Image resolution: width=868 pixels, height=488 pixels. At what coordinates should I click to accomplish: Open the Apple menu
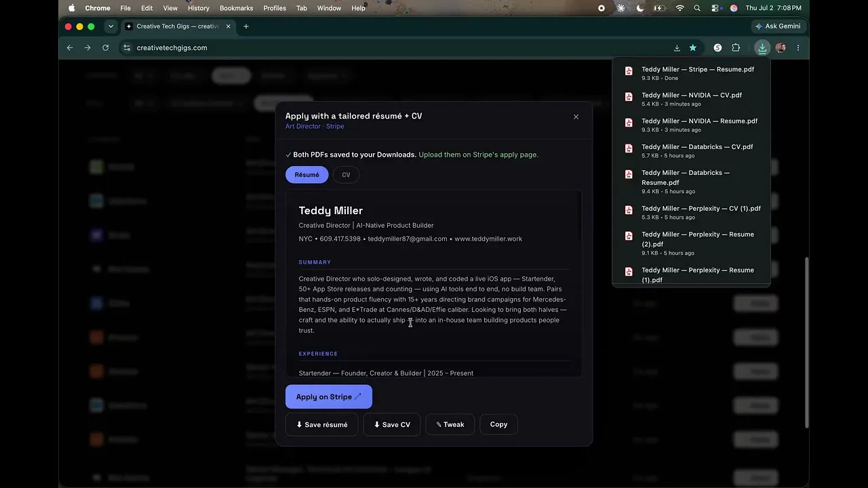tap(72, 8)
